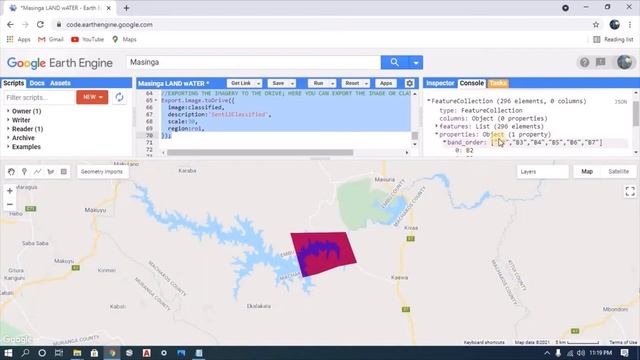640x360 pixels.
Task: Open the Run dropdown arrow
Action: click(333, 83)
